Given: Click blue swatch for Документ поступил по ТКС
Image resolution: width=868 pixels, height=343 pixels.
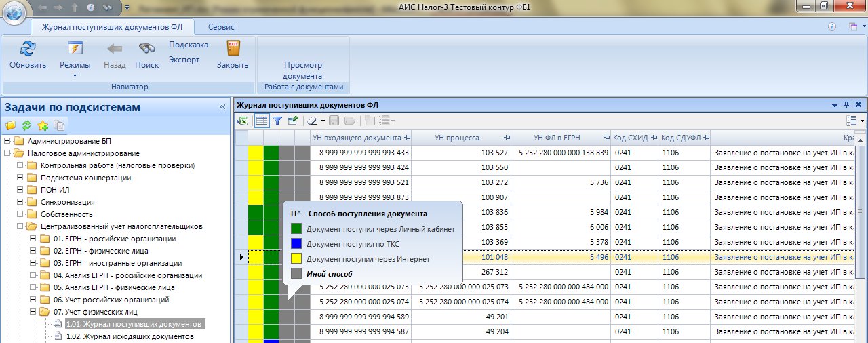Looking at the screenshot, I should 296,244.
